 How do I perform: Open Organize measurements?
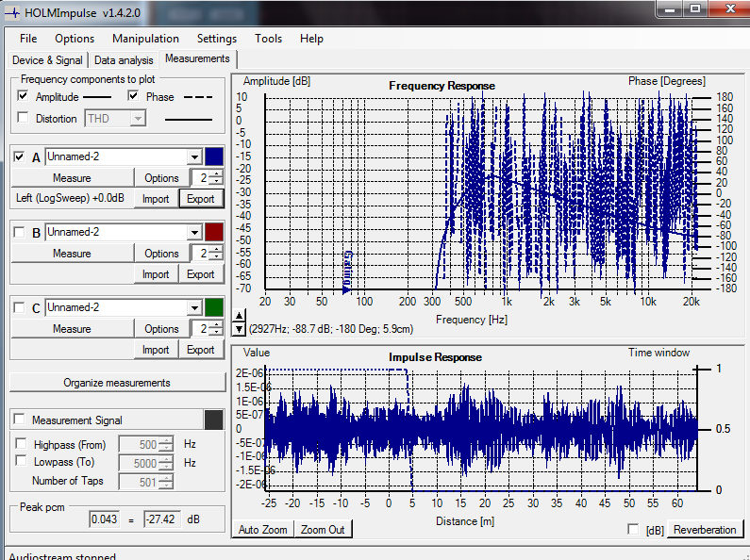click(x=117, y=383)
